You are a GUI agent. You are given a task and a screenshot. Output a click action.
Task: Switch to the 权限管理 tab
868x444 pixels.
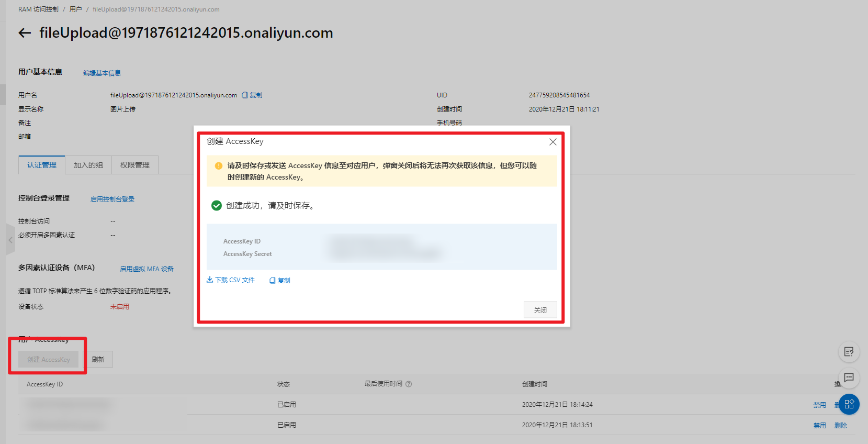135,165
